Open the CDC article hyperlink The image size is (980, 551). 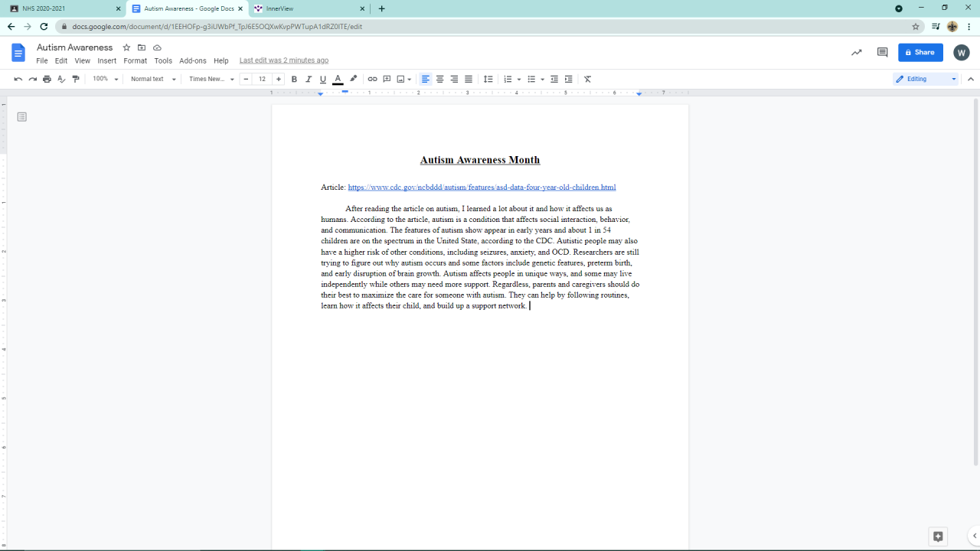click(482, 187)
